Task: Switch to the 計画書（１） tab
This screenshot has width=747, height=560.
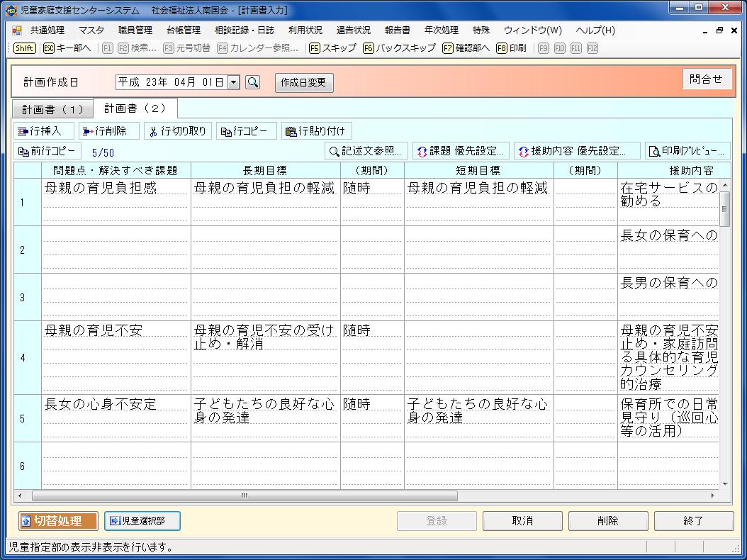Action: click(x=52, y=109)
